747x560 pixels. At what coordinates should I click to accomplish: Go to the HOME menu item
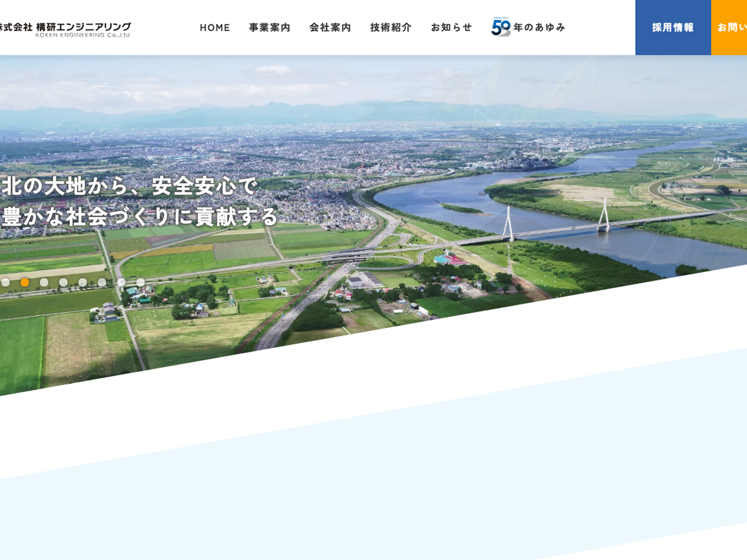(x=215, y=27)
